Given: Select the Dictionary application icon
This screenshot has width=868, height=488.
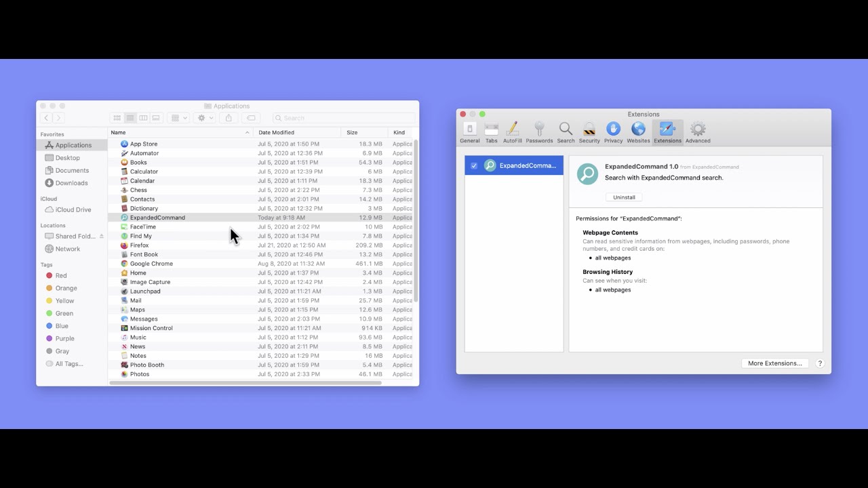Looking at the screenshot, I should 124,209.
